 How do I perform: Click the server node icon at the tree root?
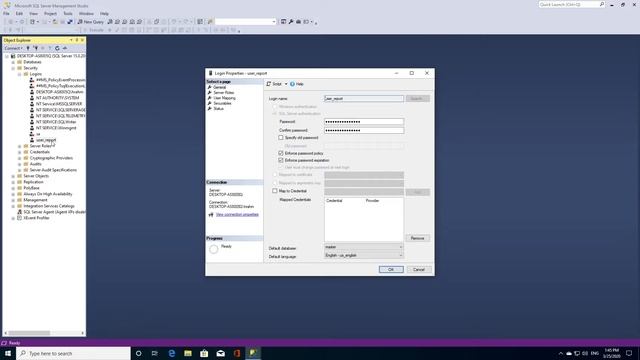(x=13, y=56)
